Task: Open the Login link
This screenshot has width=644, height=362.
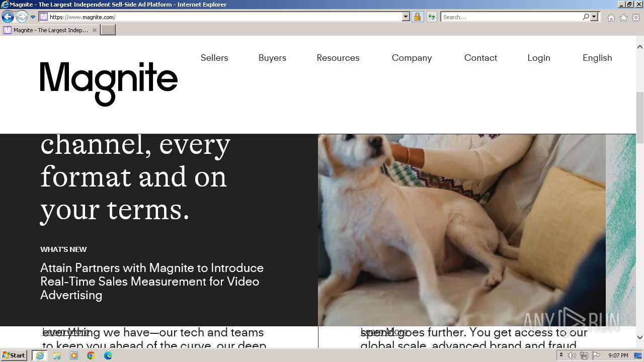Action: (539, 58)
